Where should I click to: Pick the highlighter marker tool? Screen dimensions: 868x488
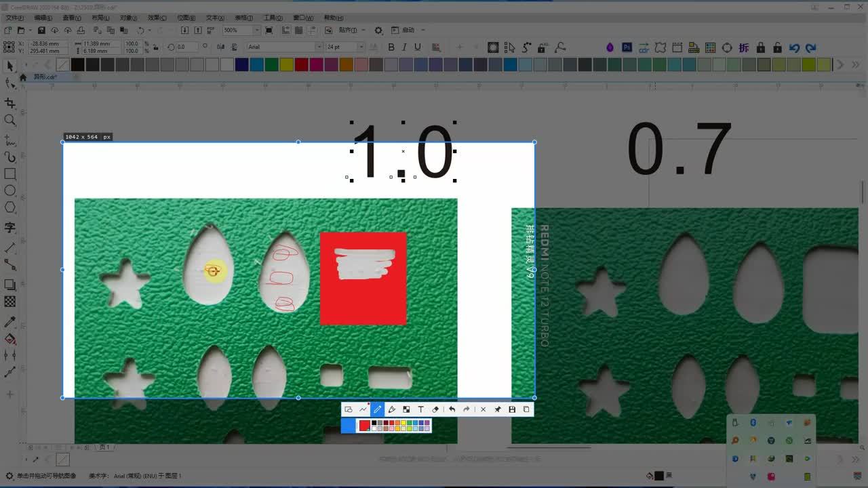point(391,409)
